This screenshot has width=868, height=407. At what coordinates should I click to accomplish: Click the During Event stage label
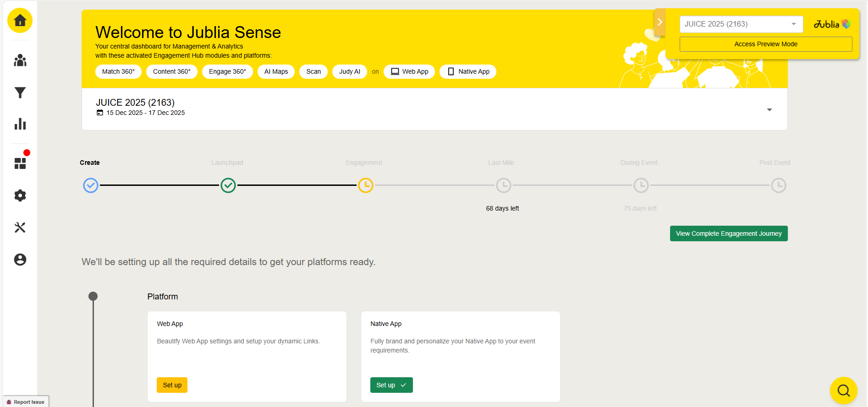(x=639, y=163)
